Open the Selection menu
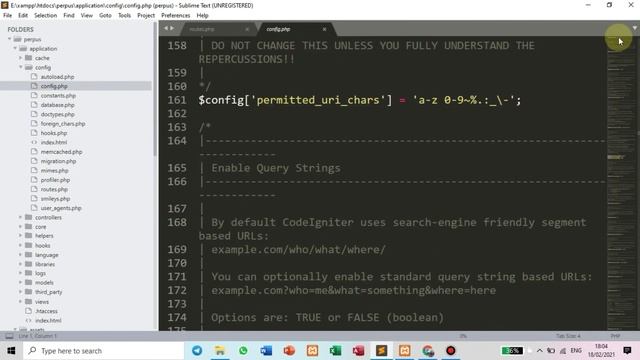 click(45, 15)
